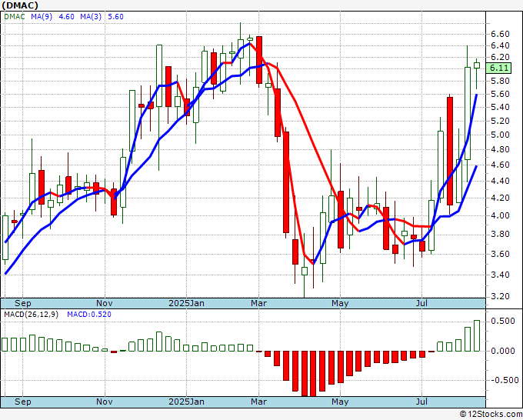Click 2025Jan on the MACD panel time axis
The image size is (523, 420).
[x=186, y=402]
